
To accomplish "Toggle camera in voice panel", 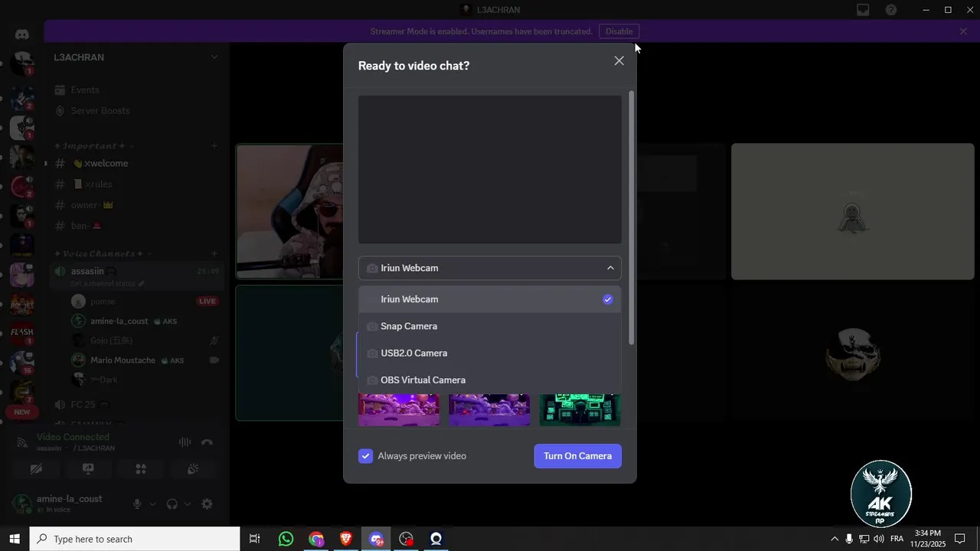I will pos(36,468).
